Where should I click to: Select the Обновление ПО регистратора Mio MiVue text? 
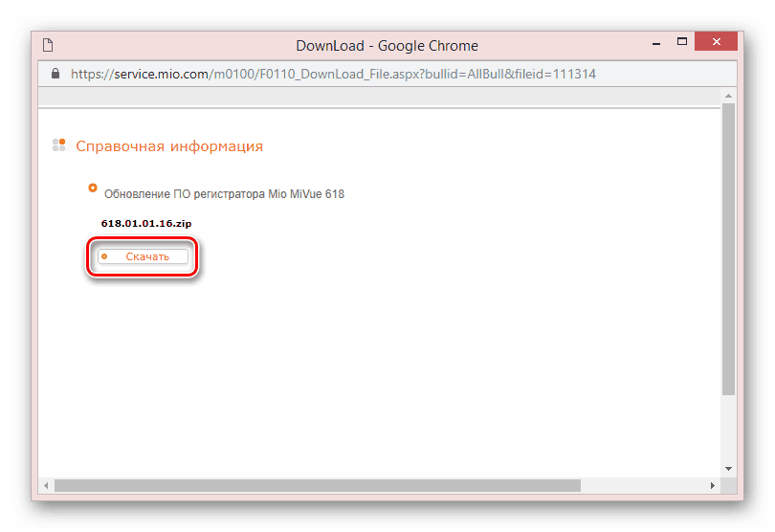(x=224, y=194)
